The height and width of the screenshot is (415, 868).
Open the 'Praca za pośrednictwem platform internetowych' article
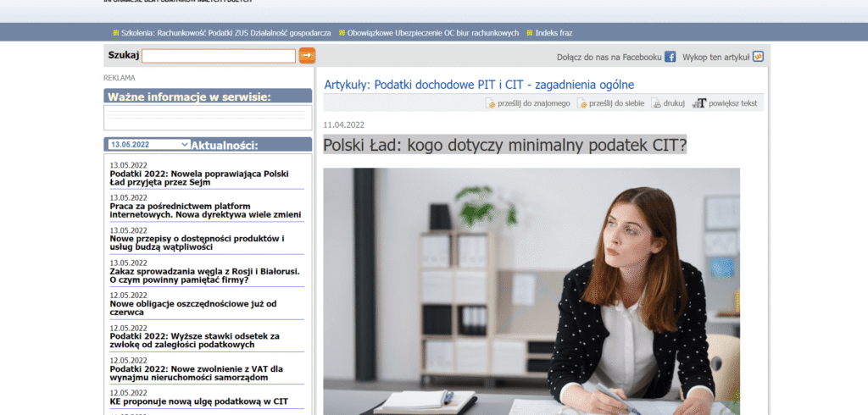pyautogui.click(x=205, y=210)
